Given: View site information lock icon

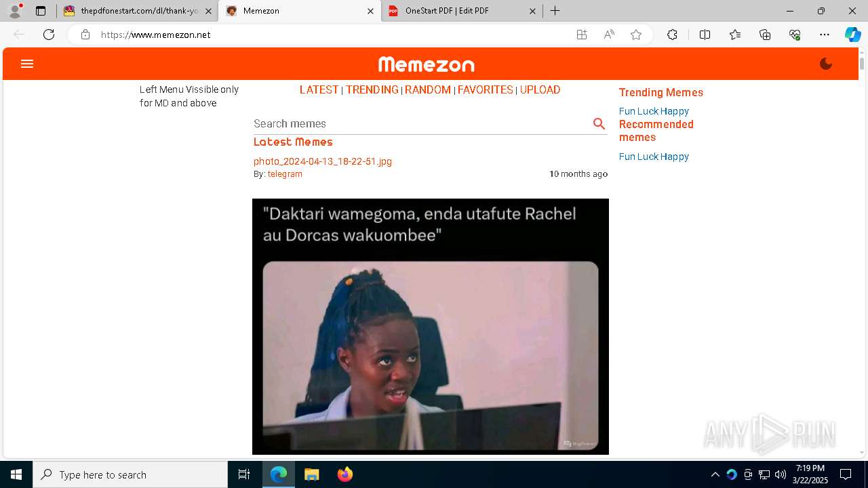Looking at the screenshot, I should point(85,35).
